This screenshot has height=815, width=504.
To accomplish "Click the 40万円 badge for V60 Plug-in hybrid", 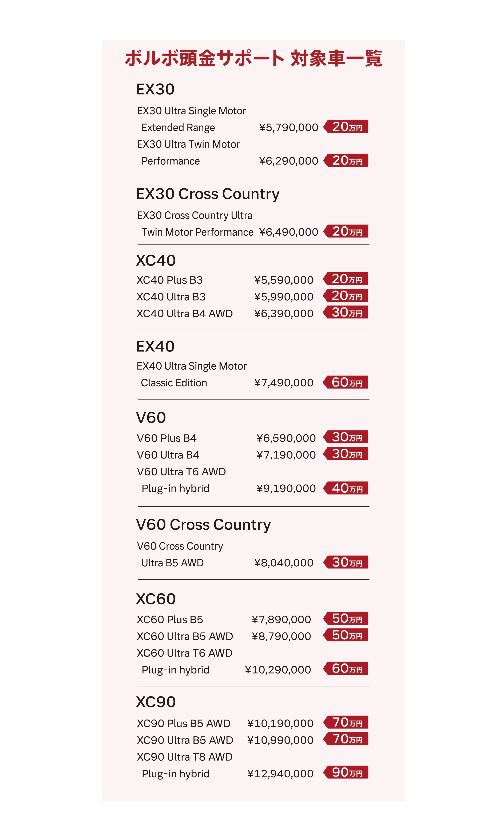I will point(346,488).
